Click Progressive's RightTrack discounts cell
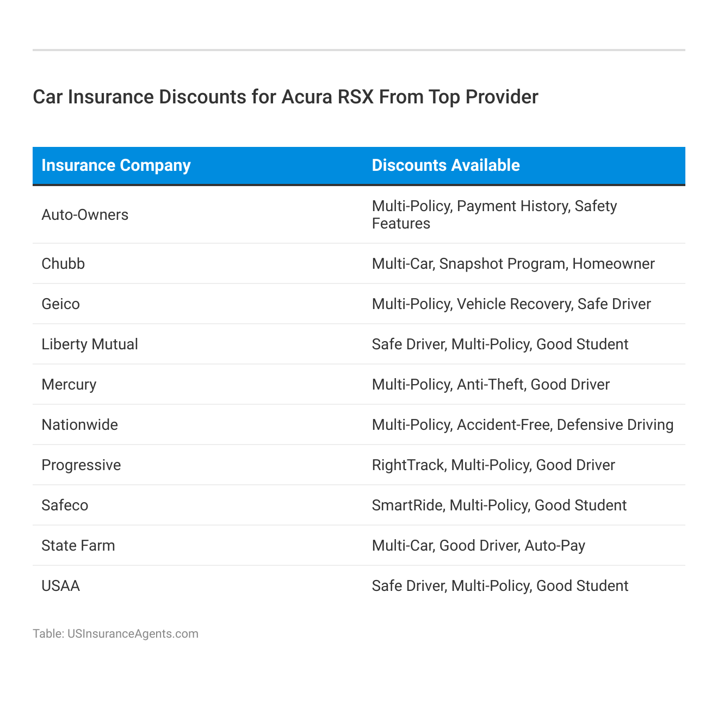This screenshot has height=728, width=718. 493,465
